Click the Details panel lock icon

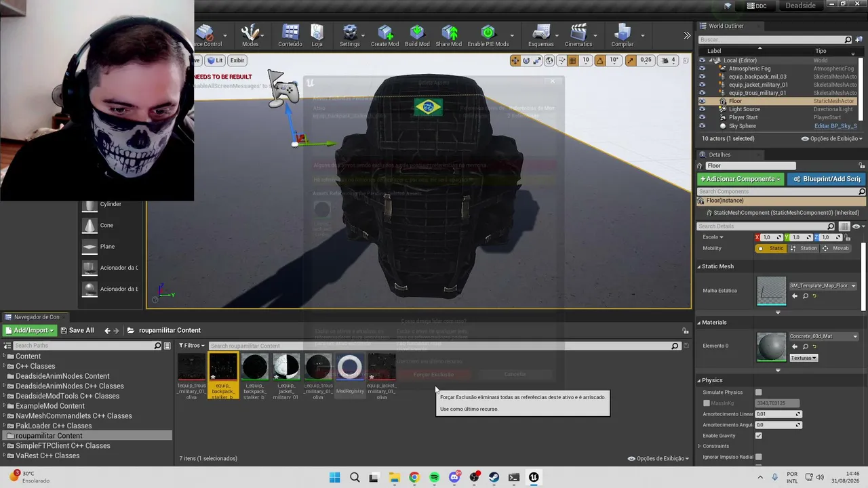(x=862, y=165)
